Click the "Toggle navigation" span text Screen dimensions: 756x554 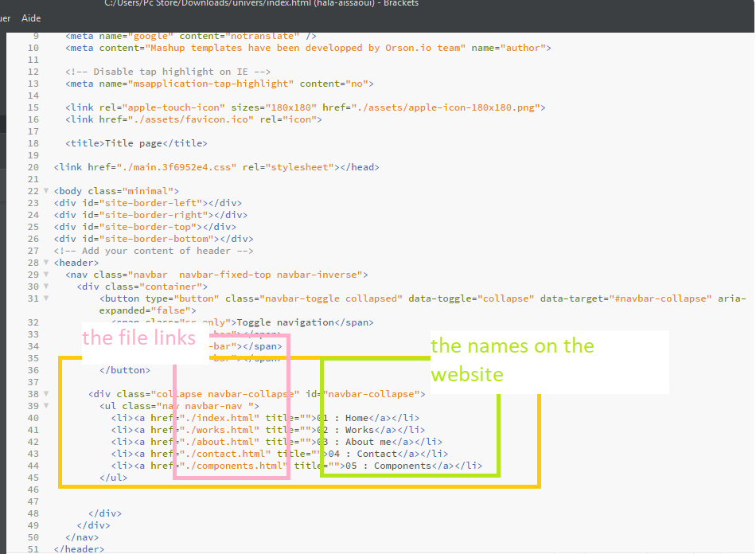click(x=286, y=322)
